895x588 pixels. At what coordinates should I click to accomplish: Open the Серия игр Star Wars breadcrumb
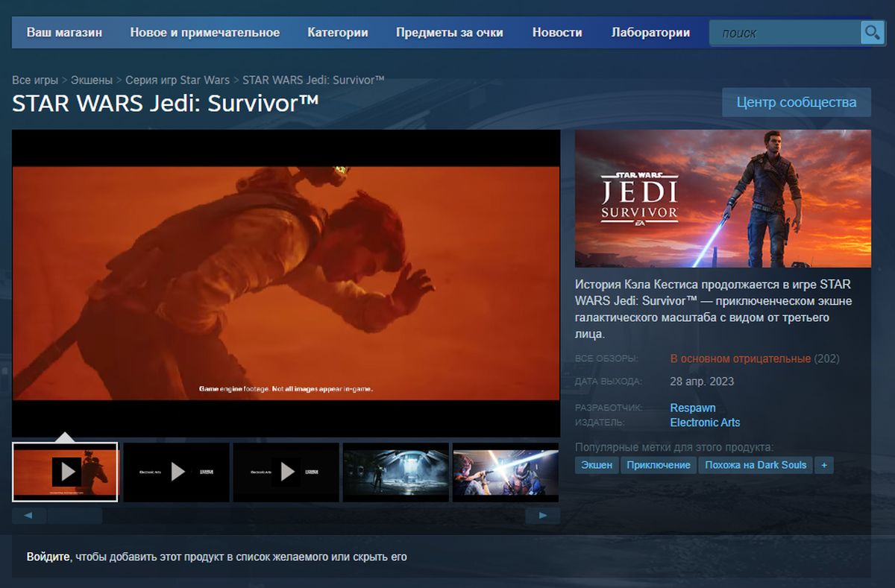[x=178, y=80]
